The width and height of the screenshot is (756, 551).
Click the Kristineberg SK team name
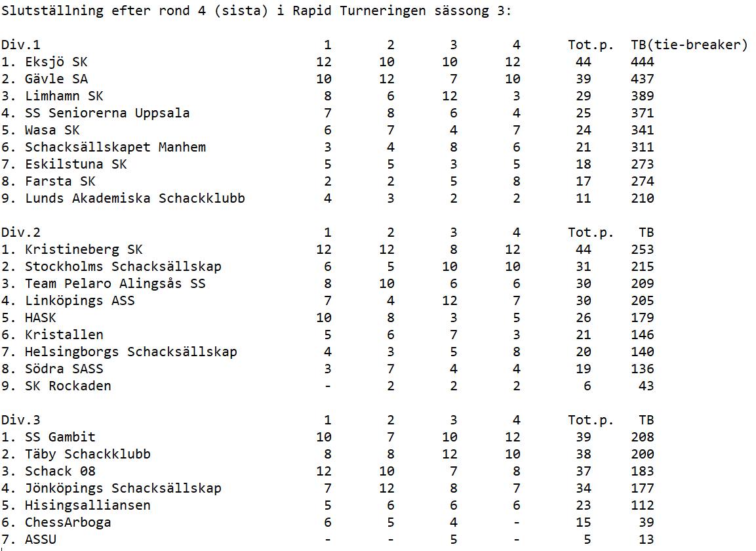coord(83,249)
